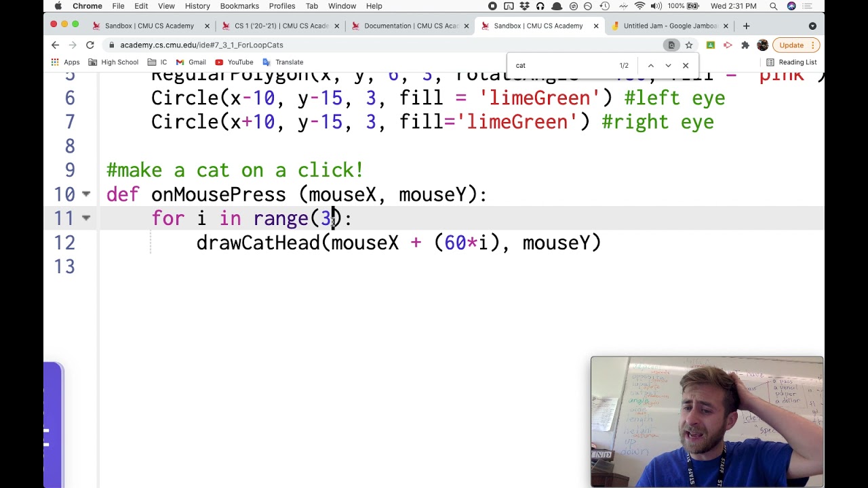Go to next find result

pos(668,66)
